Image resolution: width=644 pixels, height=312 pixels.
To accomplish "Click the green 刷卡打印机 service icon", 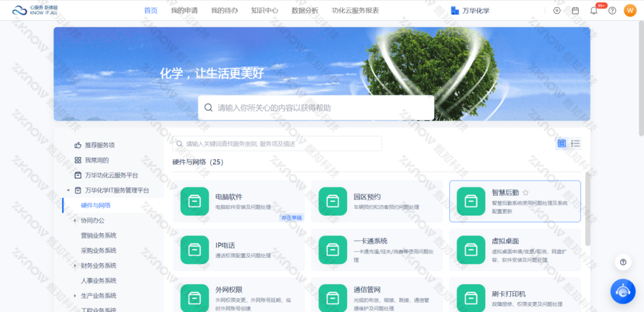I will click(x=471, y=298).
